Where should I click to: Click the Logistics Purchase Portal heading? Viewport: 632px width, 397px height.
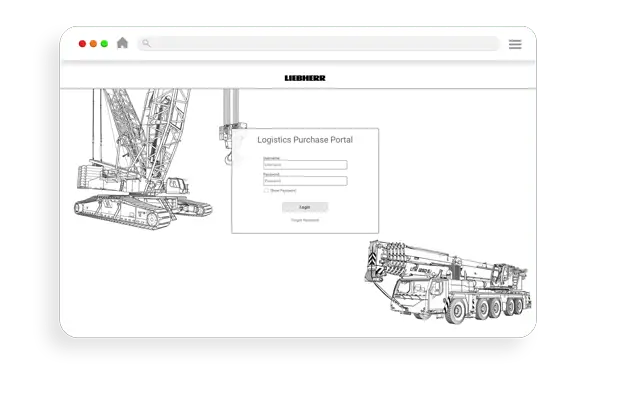tap(305, 140)
